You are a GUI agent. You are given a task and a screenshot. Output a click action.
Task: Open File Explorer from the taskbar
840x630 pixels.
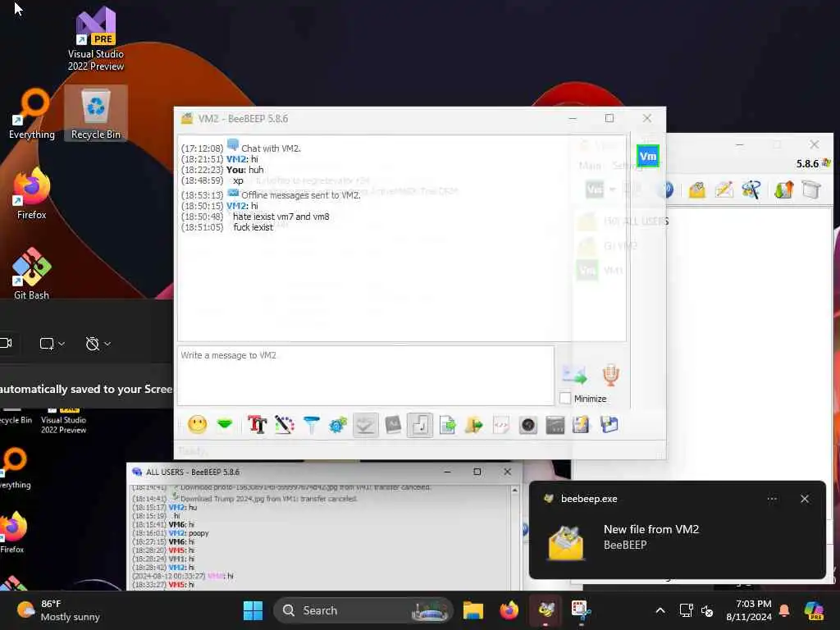473,610
